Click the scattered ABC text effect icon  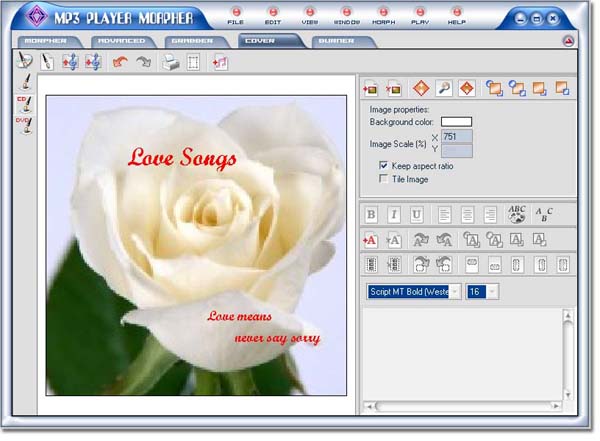[x=544, y=214]
